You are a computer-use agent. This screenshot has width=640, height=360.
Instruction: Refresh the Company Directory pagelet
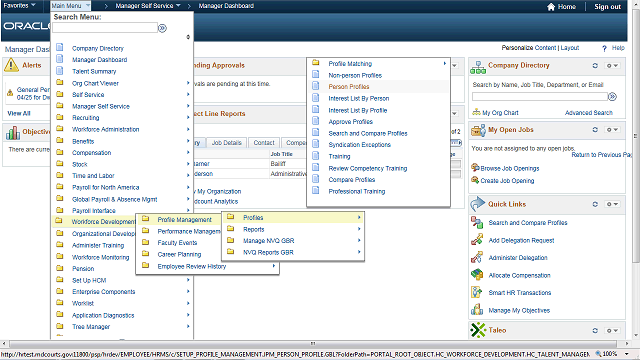[595, 65]
